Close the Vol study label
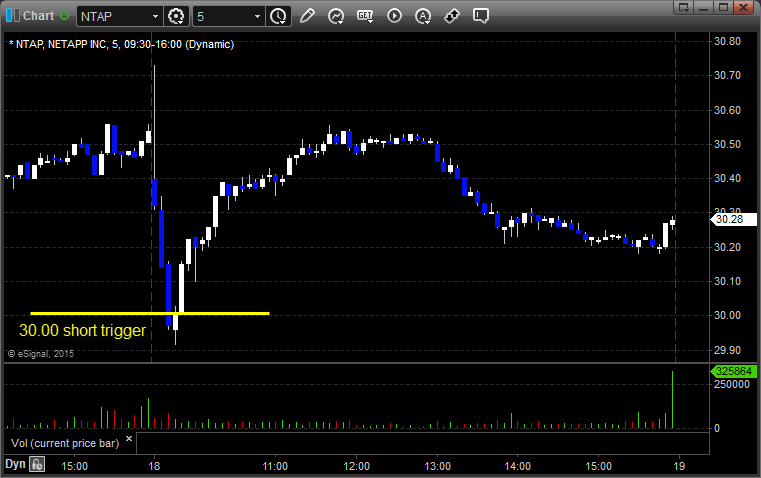Viewport: 761px width, 478px height. tap(129, 439)
